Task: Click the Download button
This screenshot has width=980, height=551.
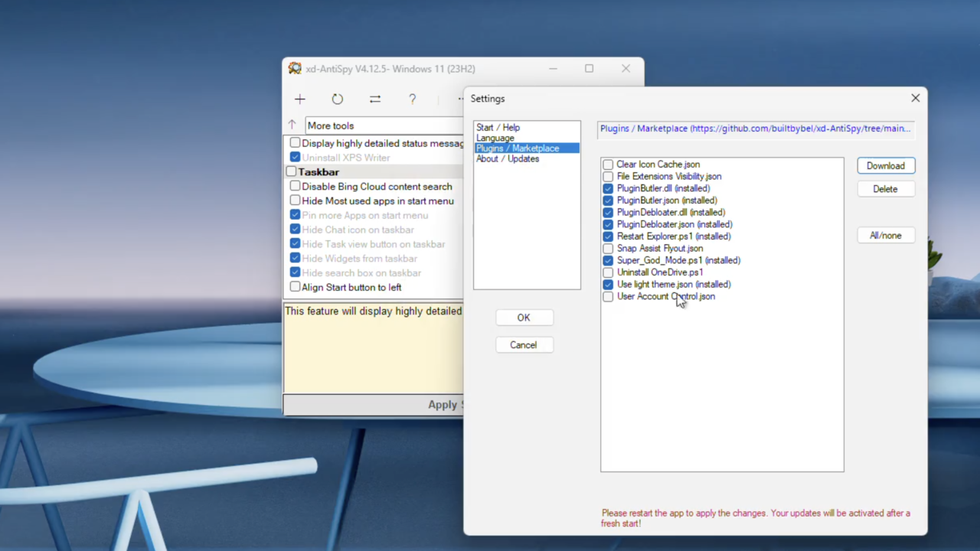Action: coord(885,165)
